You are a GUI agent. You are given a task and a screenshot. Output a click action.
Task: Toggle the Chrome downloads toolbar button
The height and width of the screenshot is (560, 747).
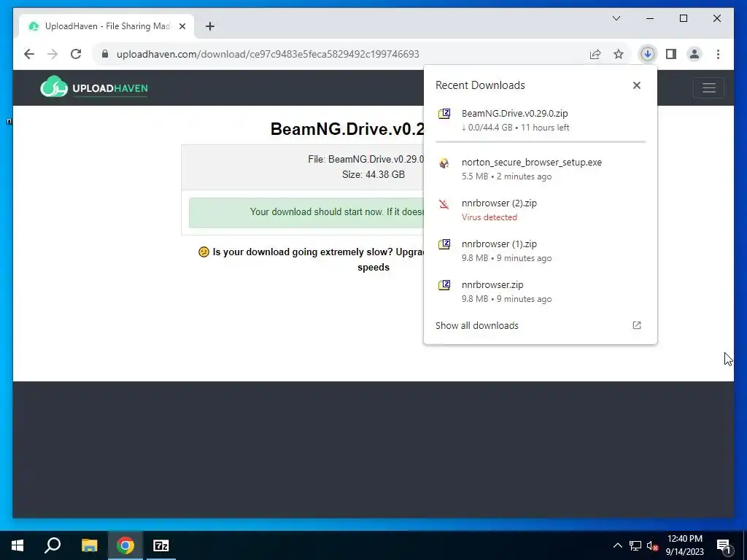click(648, 54)
